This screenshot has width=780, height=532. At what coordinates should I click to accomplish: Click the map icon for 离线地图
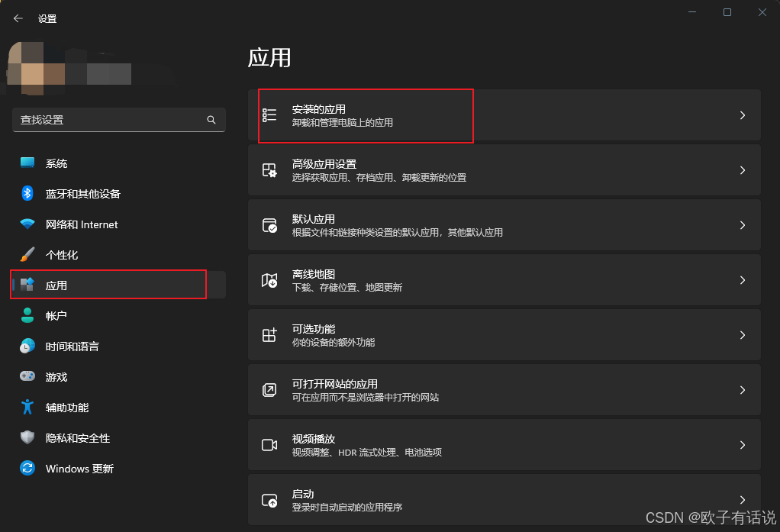[269, 280]
